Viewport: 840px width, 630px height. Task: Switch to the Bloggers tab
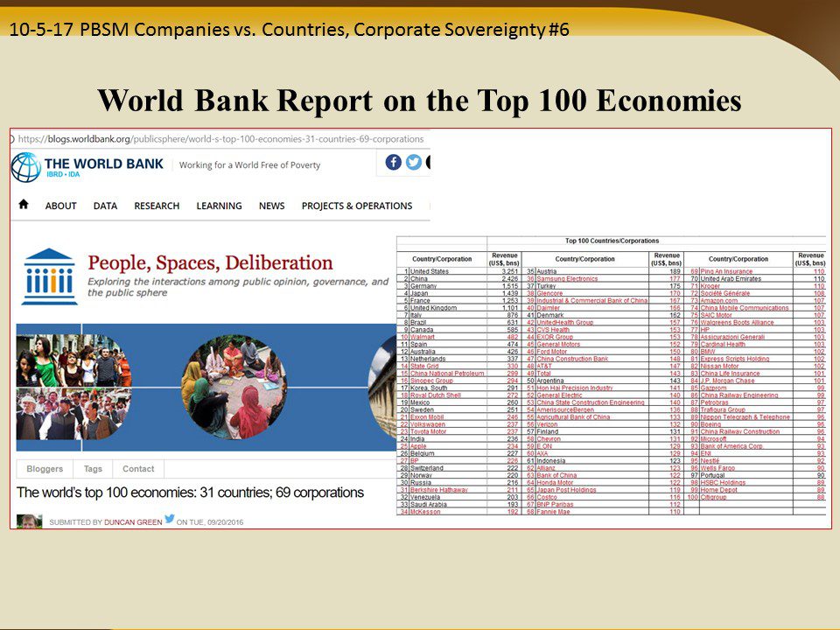coord(45,469)
